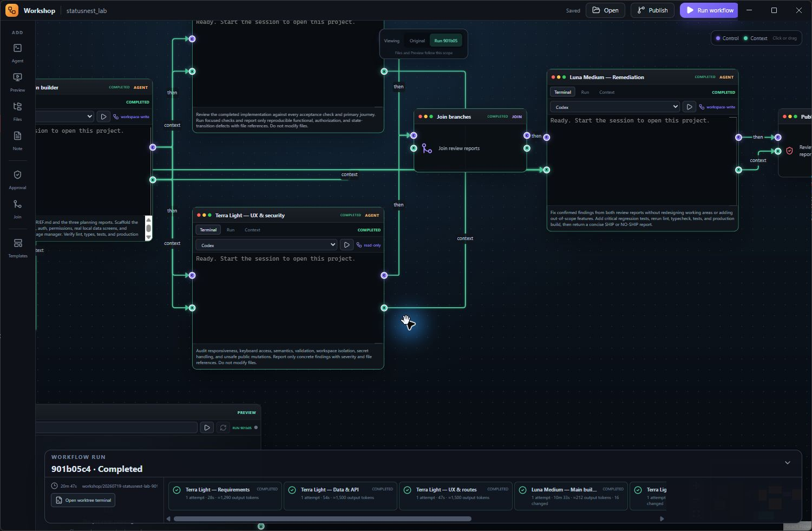Click Remediation node context input port
This screenshot has width=812, height=531.
tap(547, 170)
